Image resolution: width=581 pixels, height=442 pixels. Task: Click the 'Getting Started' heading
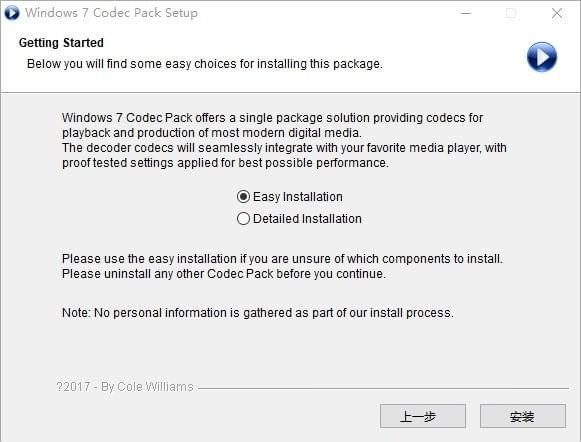tap(61, 43)
